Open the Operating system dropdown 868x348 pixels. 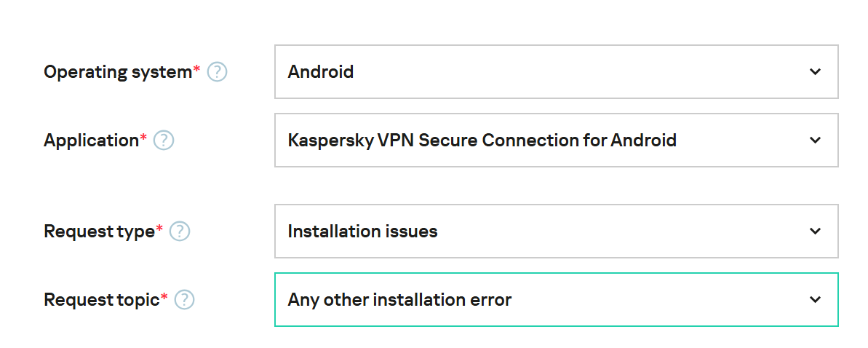(556, 72)
